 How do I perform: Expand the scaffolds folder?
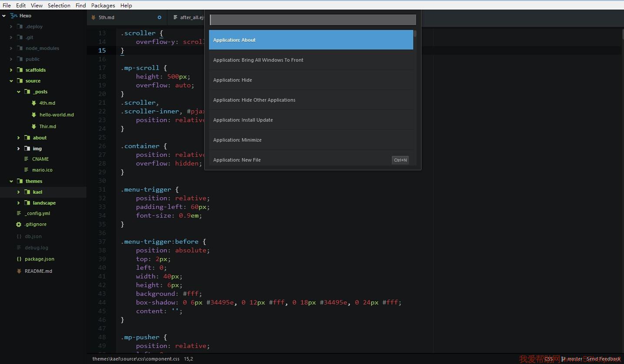[x=11, y=70]
